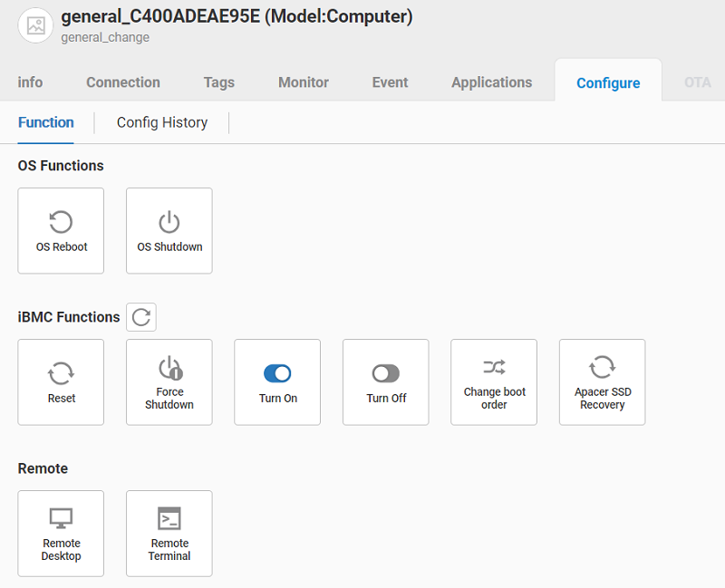Image resolution: width=725 pixels, height=588 pixels.
Task: Switch to the Configure tab
Action: coord(608,82)
